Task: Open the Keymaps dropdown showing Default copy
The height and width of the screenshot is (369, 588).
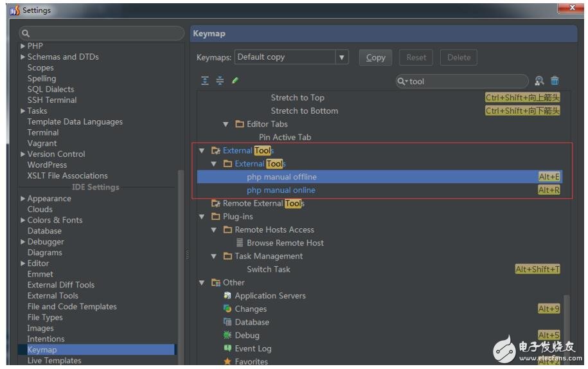Action: (291, 57)
